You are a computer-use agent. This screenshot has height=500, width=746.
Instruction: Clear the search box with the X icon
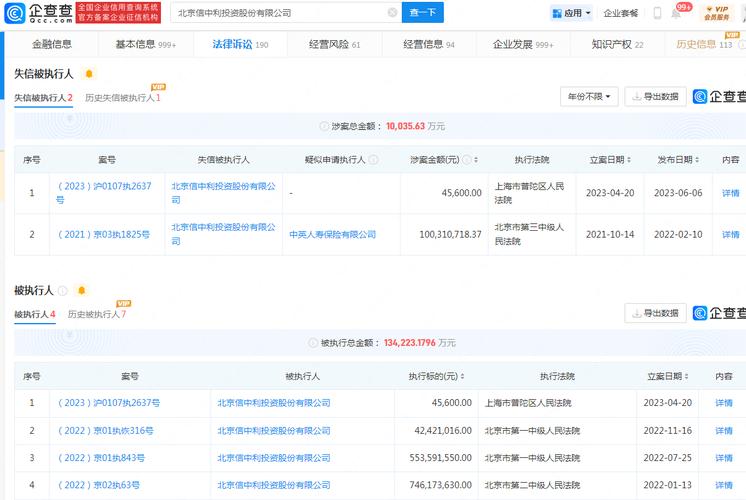pos(393,13)
